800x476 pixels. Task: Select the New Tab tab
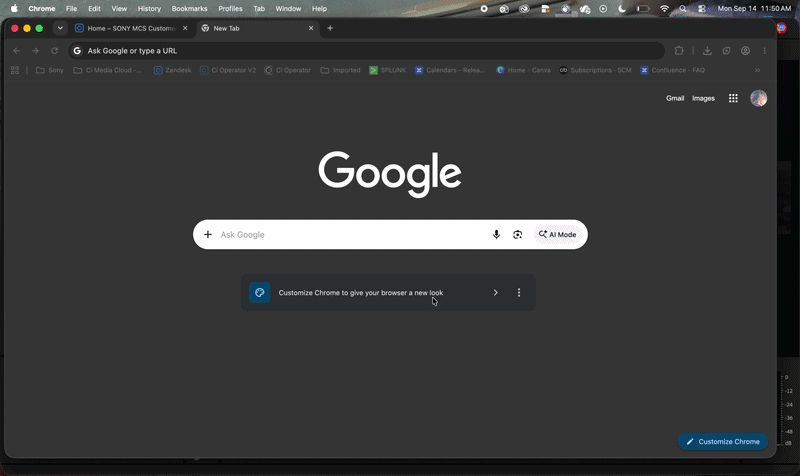coord(258,29)
